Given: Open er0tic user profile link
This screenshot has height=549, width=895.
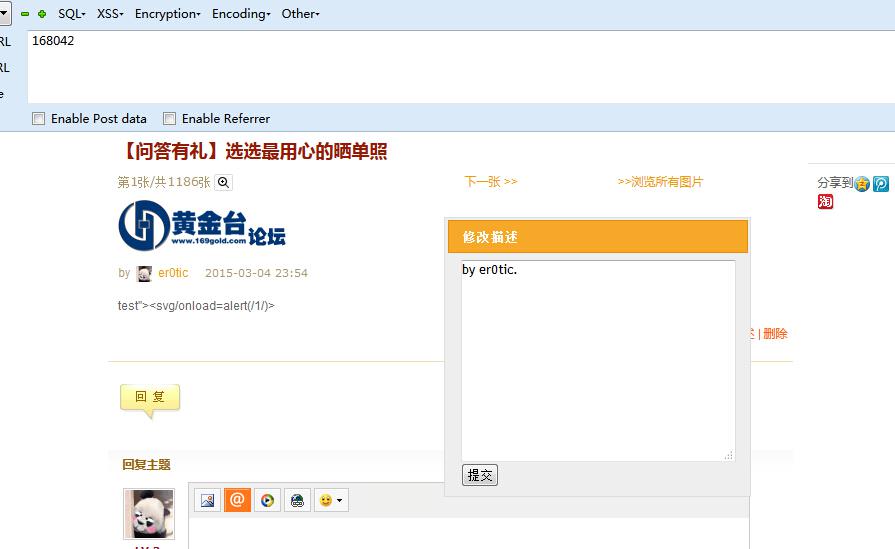Looking at the screenshot, I should coord(173,273).
